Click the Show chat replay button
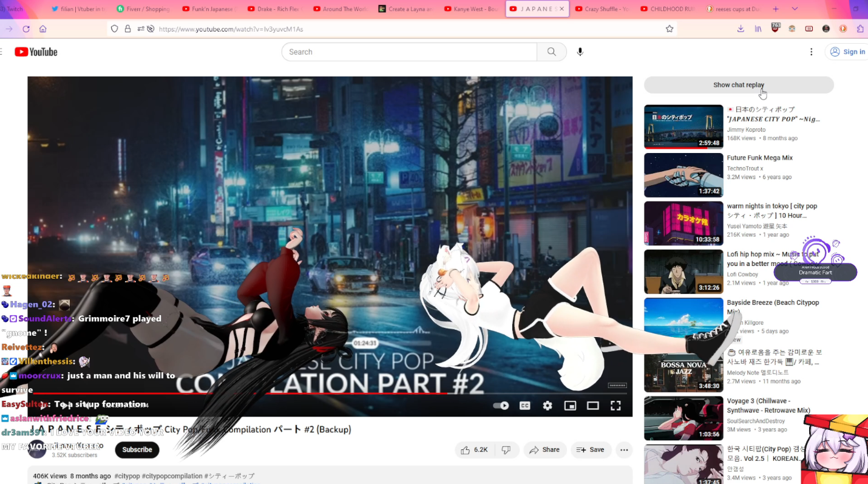 pos(739,85)
